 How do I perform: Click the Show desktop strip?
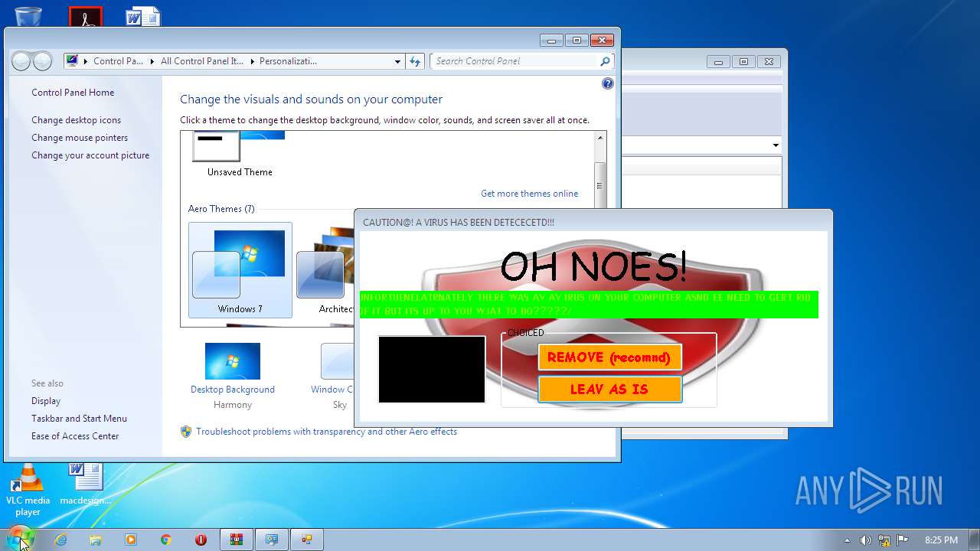(x=974, y=540)
